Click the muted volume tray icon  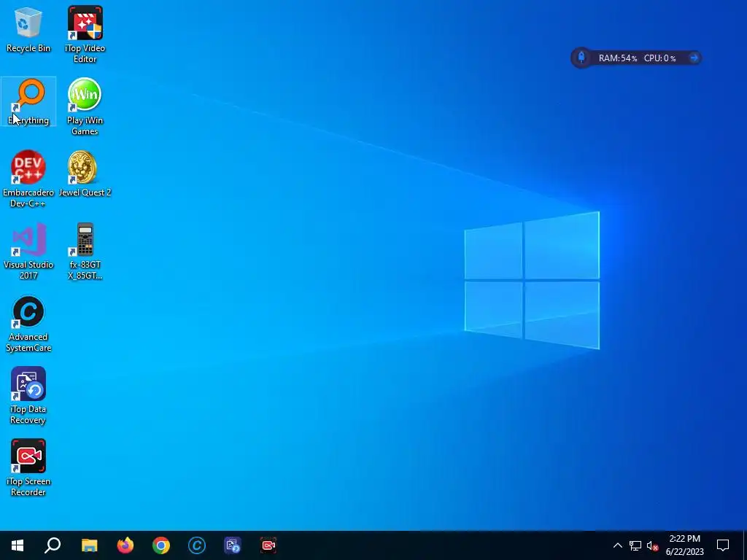click(x=652, y=545)
